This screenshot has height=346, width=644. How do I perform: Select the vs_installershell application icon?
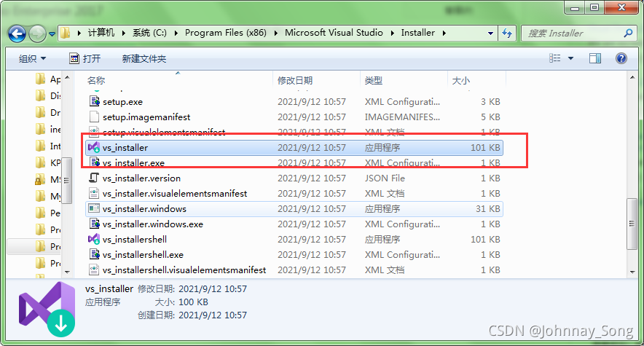94,239
